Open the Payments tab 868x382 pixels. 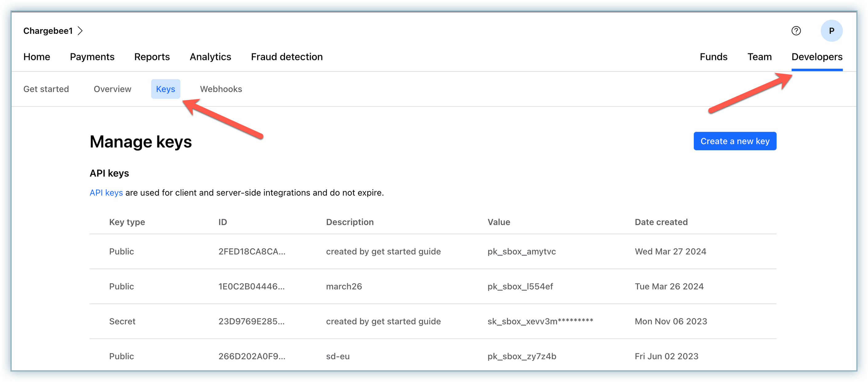click(x=92, y=57)
